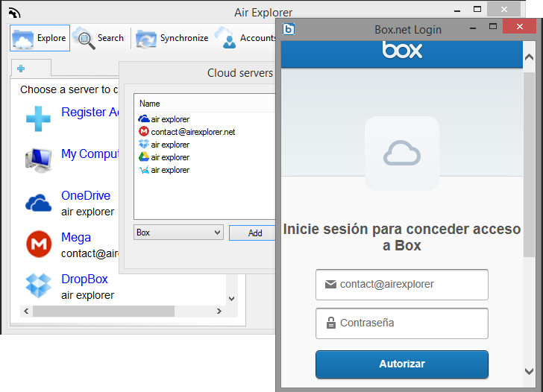This screenshot has width=543, height=392.
Task: Click the Add button in Cloud servers
Action: [252, 233]
